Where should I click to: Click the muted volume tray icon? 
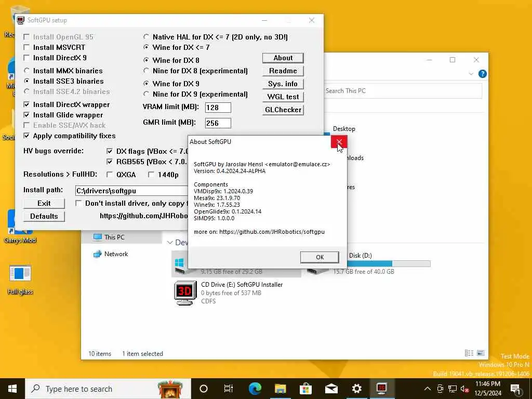pyautogui.click(x=465, y=389)
